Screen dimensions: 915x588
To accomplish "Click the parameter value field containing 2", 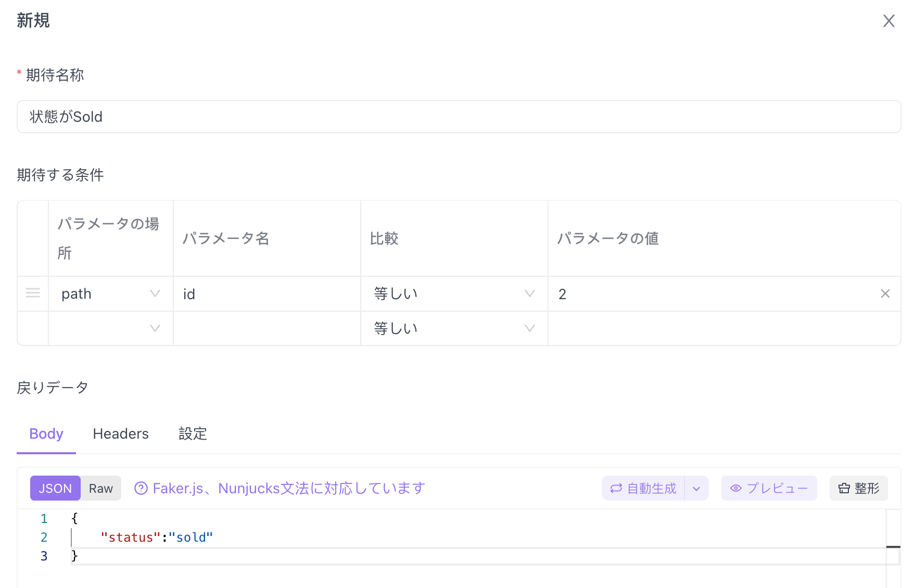I will pyautogui.click(x=713, y=294).
